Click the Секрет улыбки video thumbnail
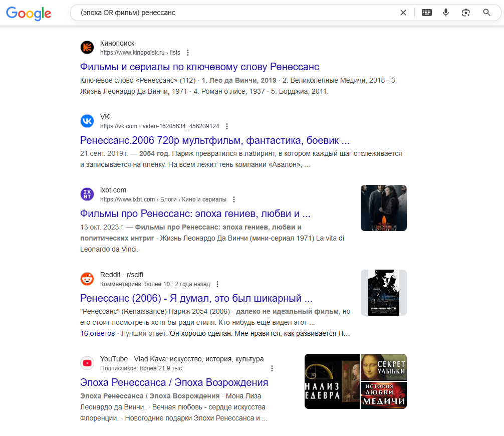The width and height of the screenshot is (504, 436). tap(383, 367)
